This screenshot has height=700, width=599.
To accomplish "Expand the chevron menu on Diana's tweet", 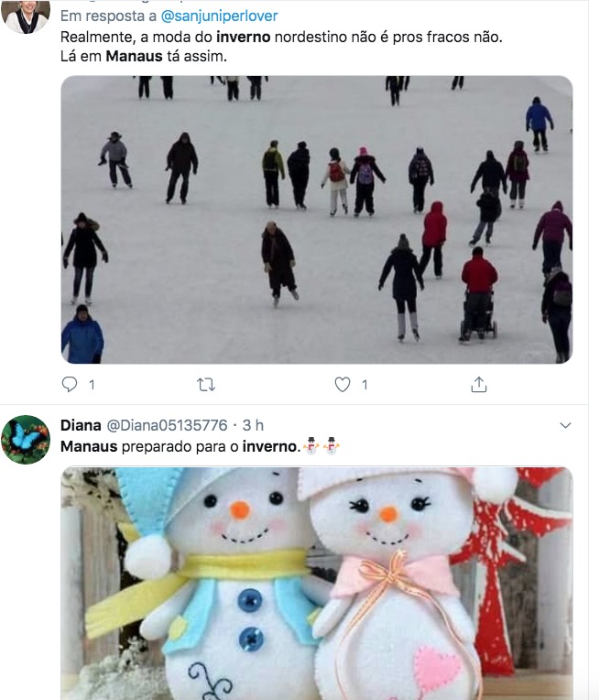I will (565, 425).
